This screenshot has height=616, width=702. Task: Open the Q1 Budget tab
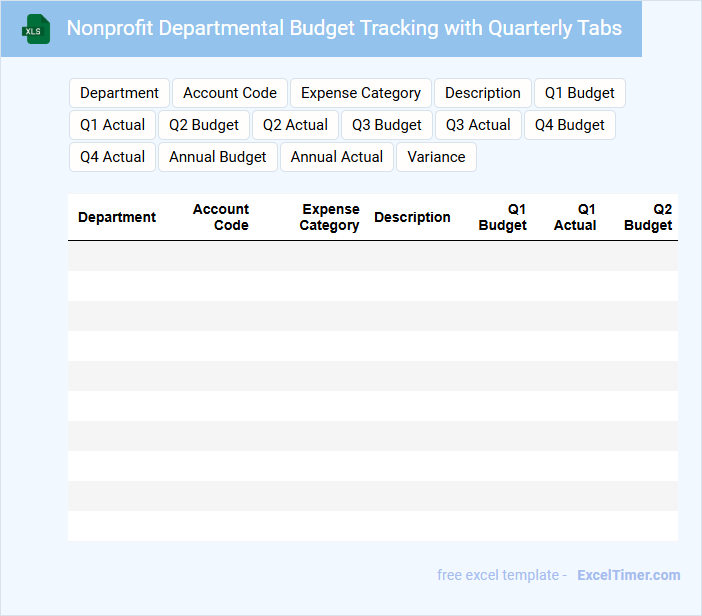[x=580, y=93]
